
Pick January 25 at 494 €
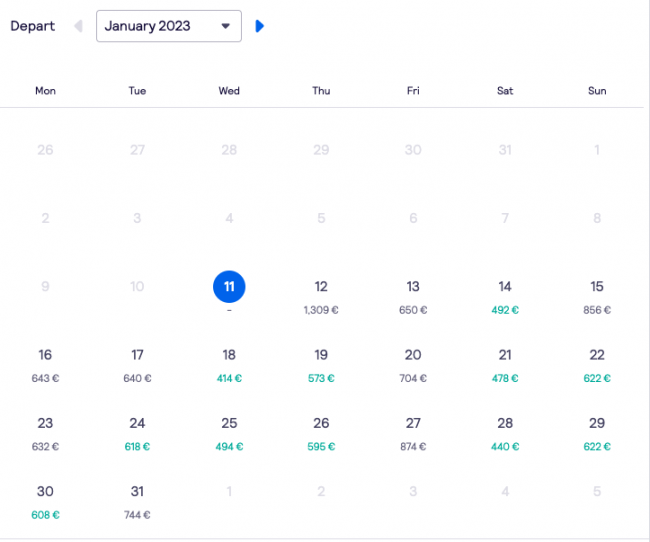point(229,434)
